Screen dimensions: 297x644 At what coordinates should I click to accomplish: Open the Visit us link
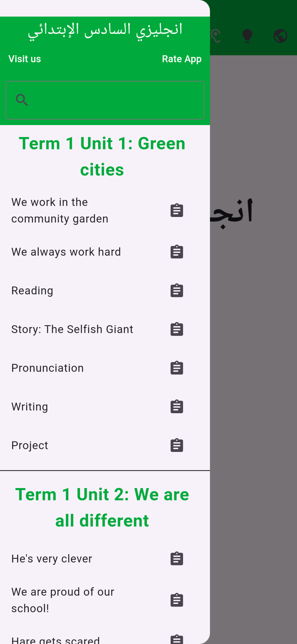(25, 59)
